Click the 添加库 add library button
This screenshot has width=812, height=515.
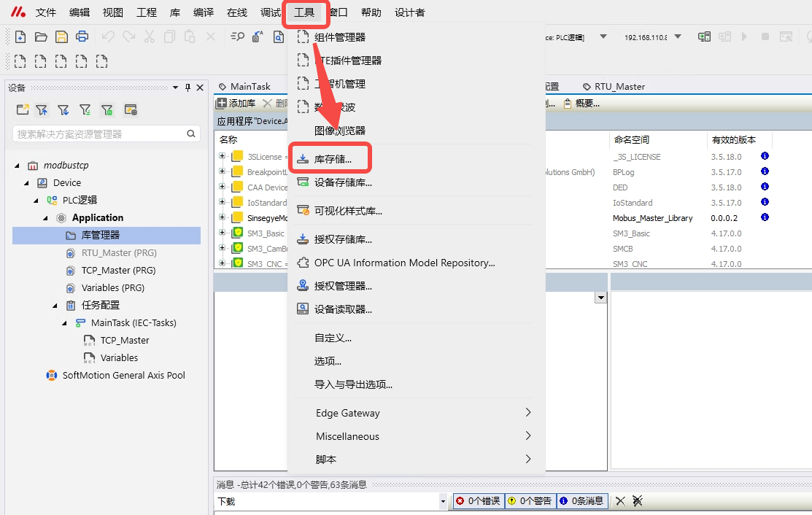point(236,104)
